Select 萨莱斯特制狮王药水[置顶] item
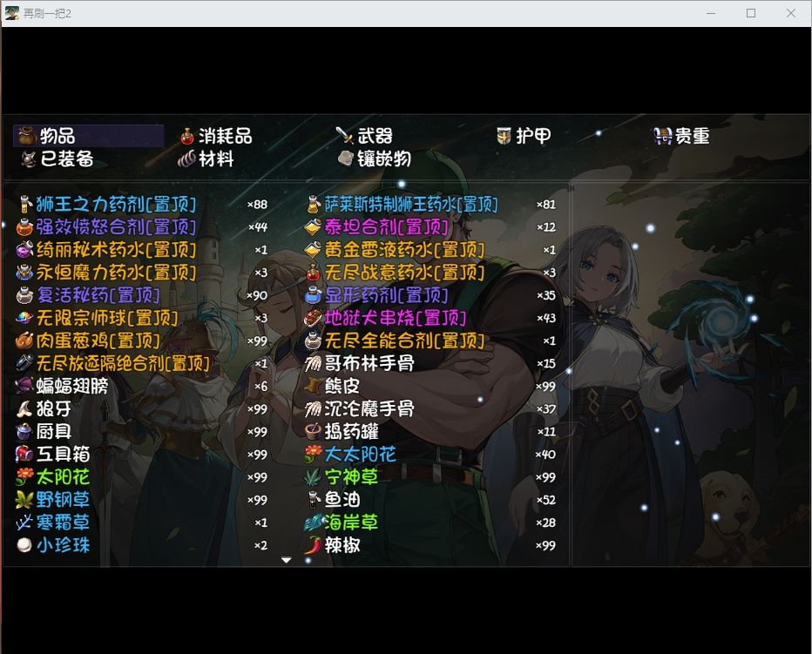 (431, 204)
